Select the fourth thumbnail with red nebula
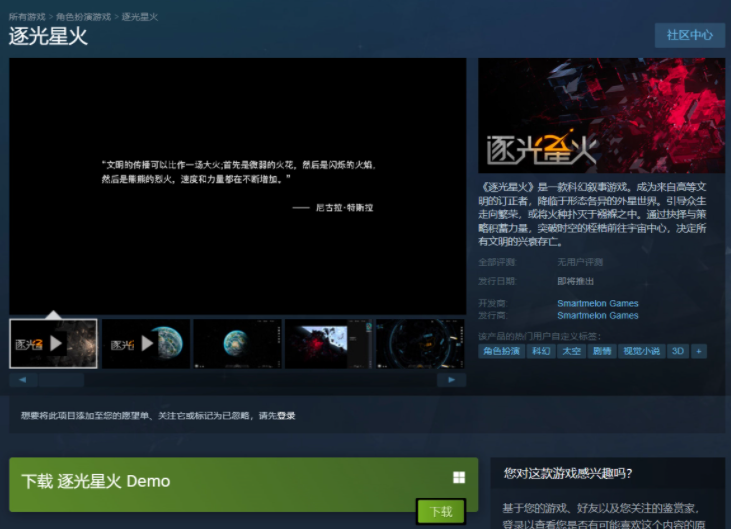Image resolution: width=731 pixels, height=529 pixels. (329, 344)
